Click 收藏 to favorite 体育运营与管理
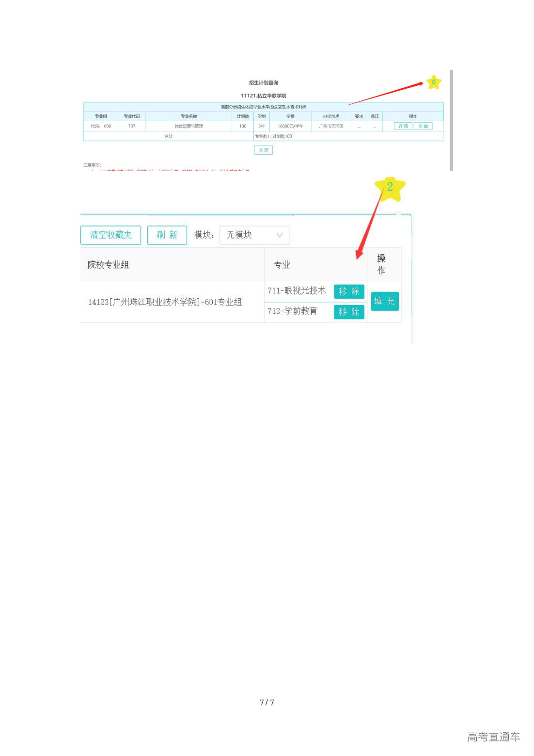 coord(423,126)
